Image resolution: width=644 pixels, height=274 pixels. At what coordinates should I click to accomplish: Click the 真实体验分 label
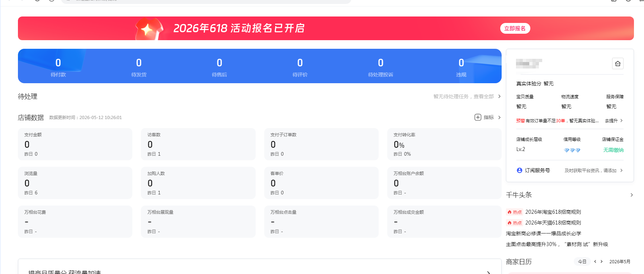click(529, 84)
